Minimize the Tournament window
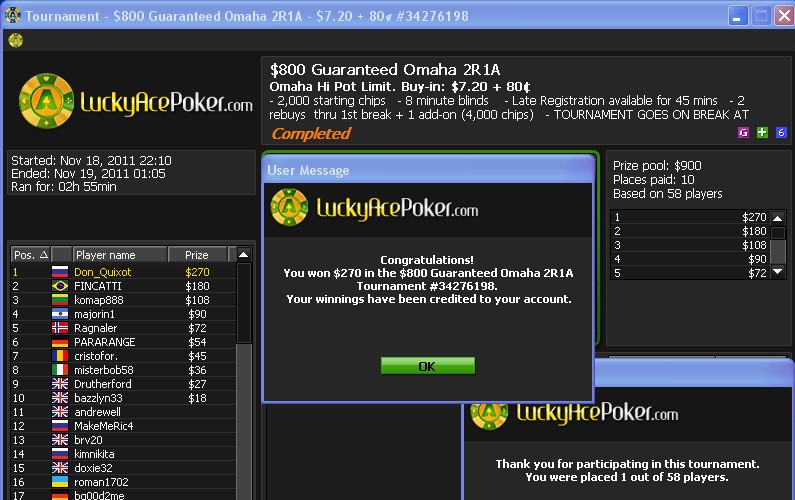This screenshot has width=795, height=500. pyautogui.click(x=738, y=16)
